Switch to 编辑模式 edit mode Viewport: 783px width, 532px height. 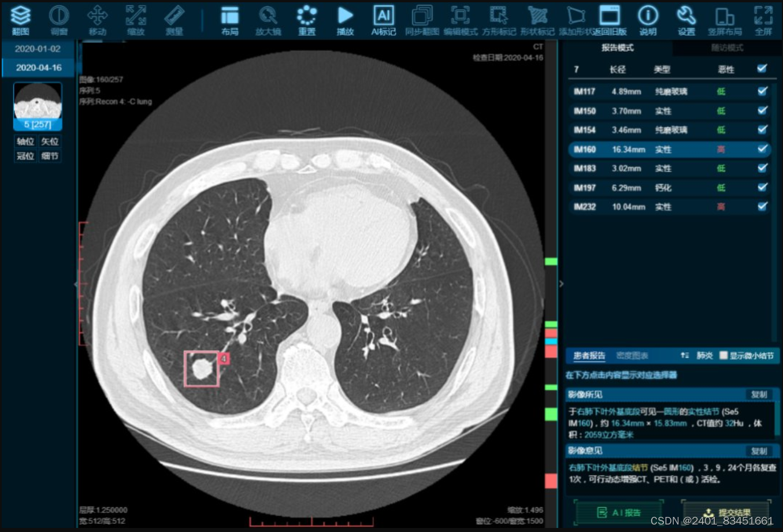(x=461, y=20)
